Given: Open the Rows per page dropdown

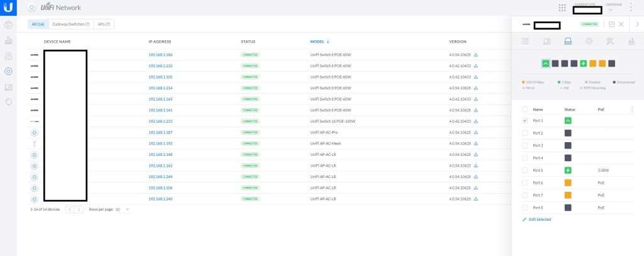Looking at the screenshot, I should [x=122, y=209].
